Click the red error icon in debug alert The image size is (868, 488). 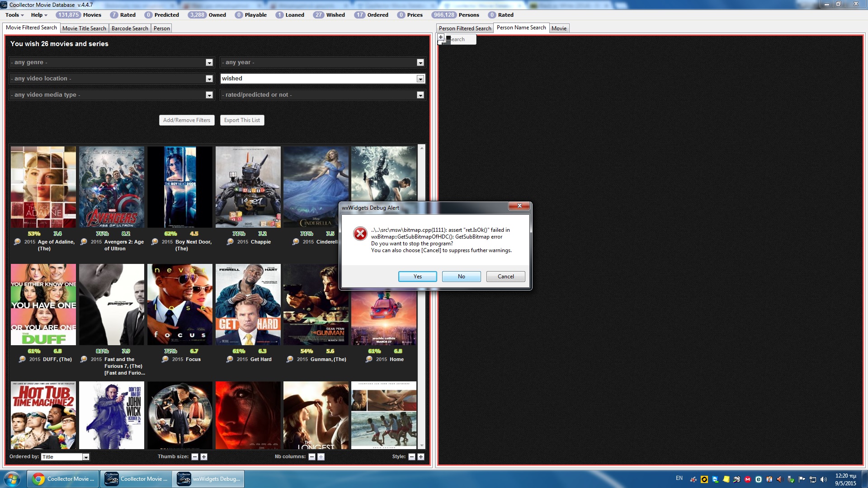pyautogui.click(x=360, y=234)
